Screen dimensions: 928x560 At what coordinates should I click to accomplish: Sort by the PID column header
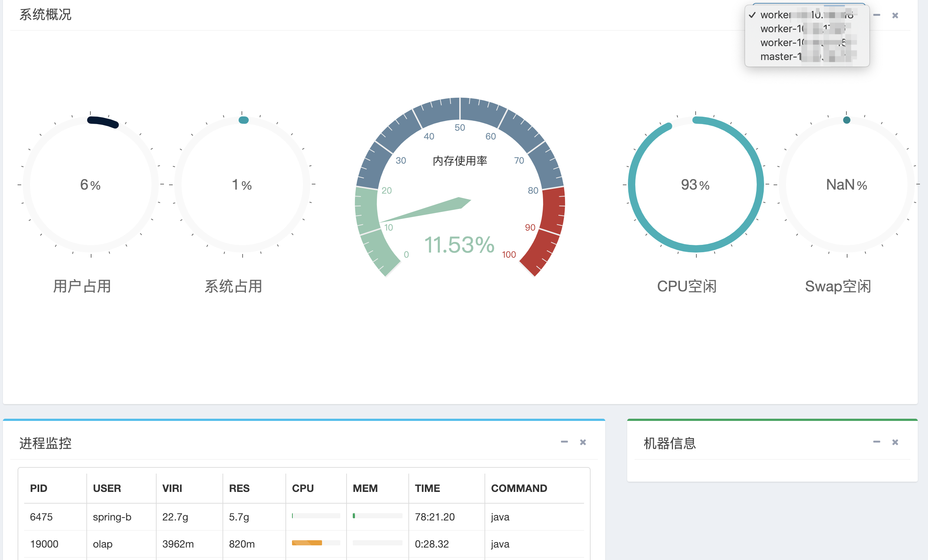(x=39, y=488)
